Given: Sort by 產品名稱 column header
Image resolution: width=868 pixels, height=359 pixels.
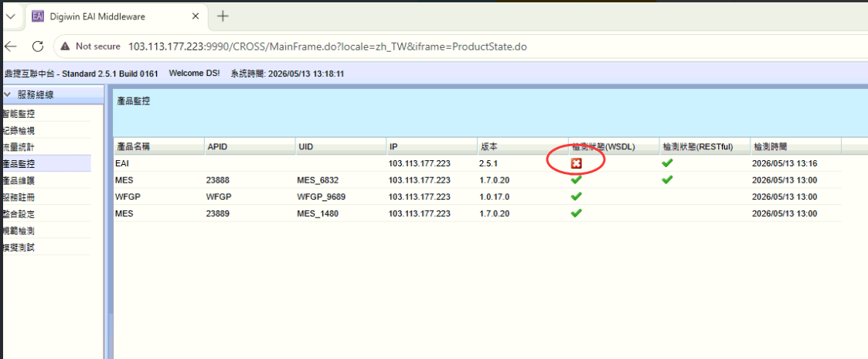Looking at the screenshot, I should 159,146.
